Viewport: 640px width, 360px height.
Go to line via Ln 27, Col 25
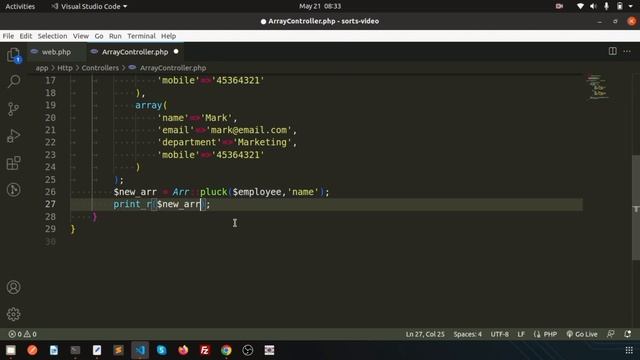pyautogui.click(x=425, y=334)
